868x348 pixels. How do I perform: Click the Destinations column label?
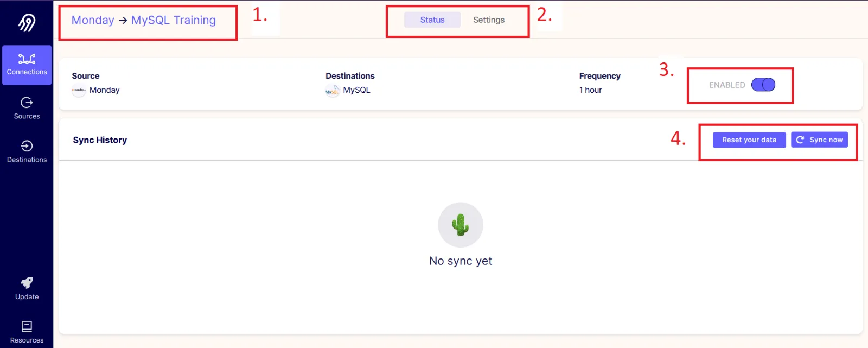click(350, 76)
